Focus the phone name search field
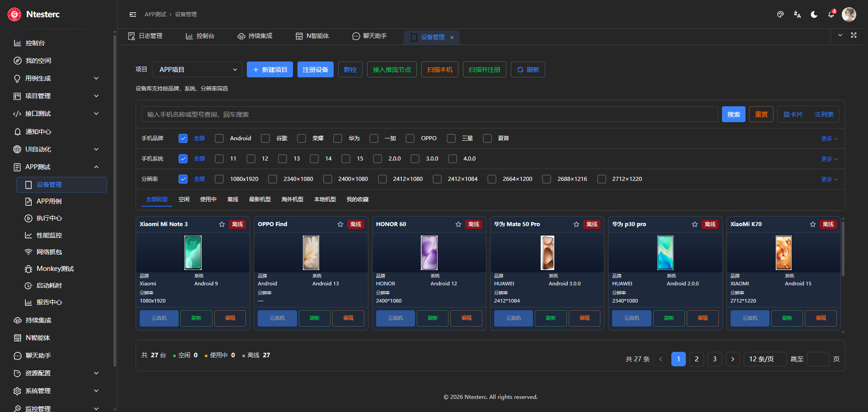 pos(429,114)
